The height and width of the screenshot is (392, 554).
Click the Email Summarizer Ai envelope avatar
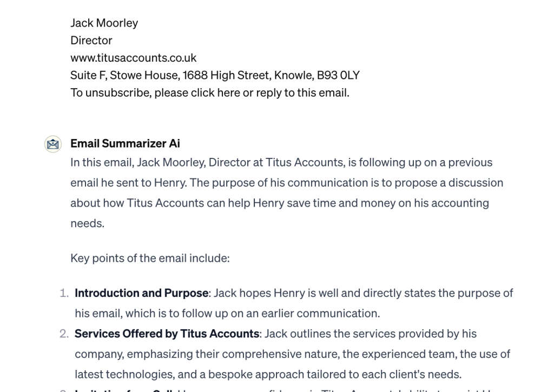(x=53, y=144)
